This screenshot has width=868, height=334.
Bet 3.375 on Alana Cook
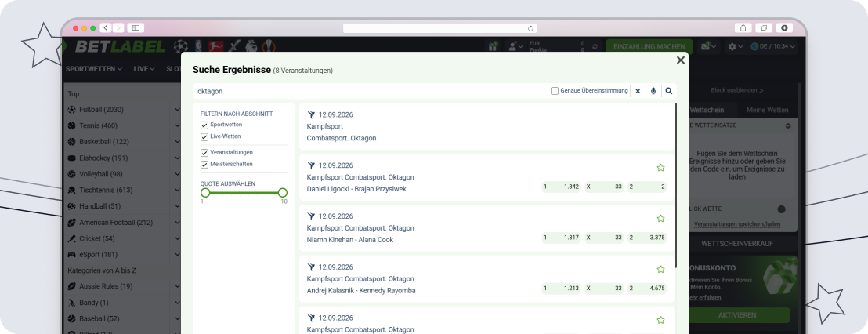[647, 238]
